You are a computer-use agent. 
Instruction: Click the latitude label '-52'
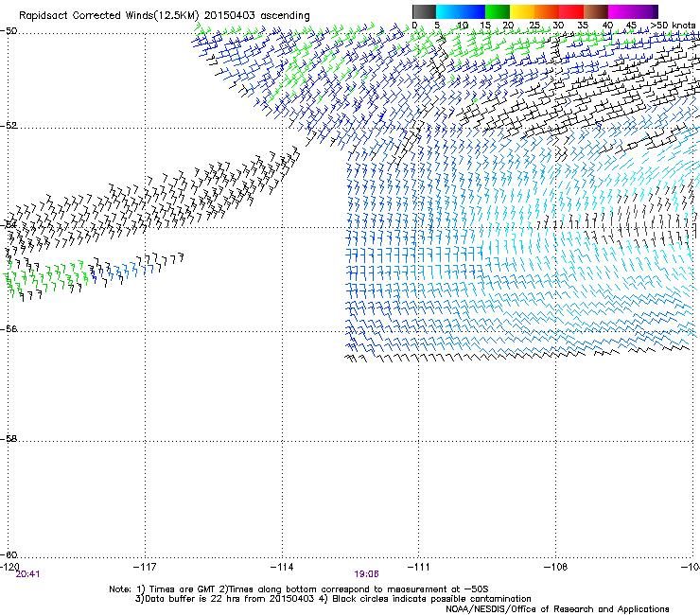pos(9,126)
